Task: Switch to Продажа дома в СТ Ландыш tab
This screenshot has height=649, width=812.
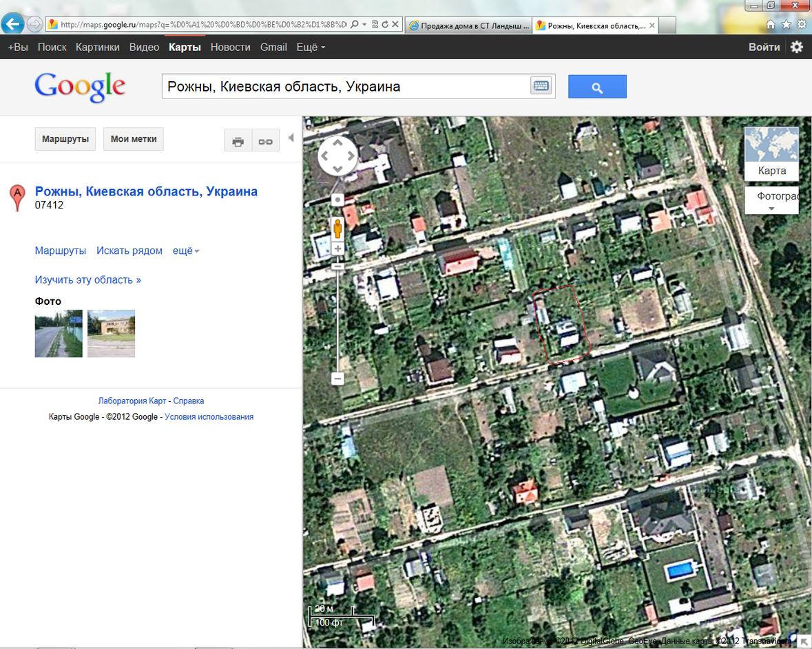Action: tap(468, 25)
